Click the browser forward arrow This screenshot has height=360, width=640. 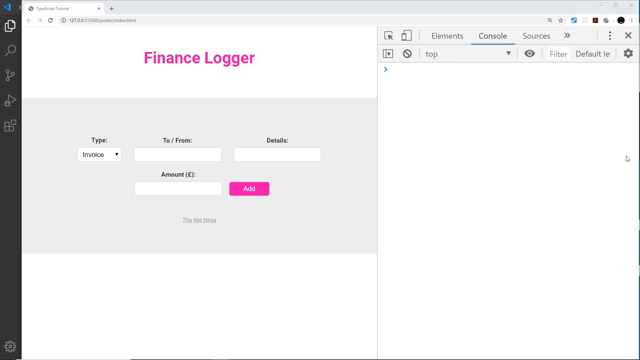click(x=40, y=20)
